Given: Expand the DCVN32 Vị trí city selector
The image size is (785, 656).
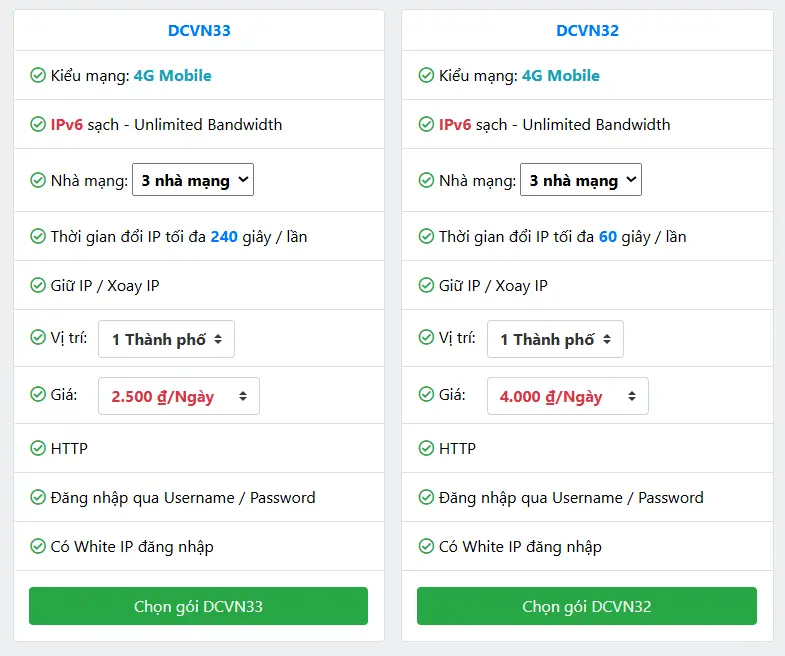Looking at the screenshot, I should tap(555, 339).
